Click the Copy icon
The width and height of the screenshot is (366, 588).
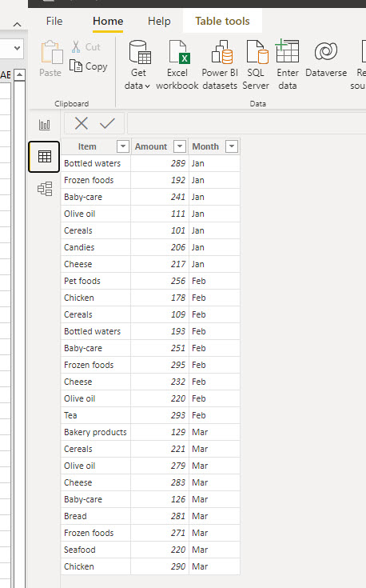pyautogui.click(x=76, y=66)
